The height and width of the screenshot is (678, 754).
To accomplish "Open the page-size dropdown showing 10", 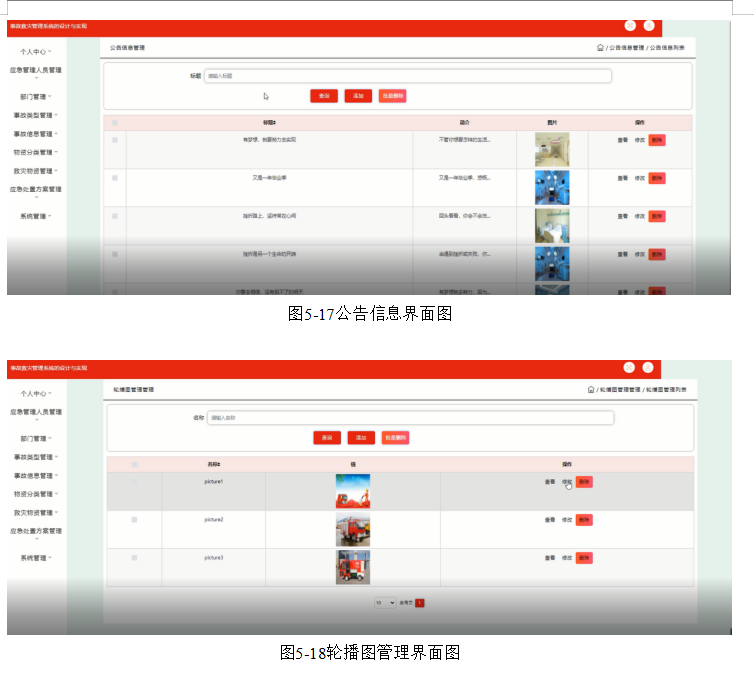I will (385, 603).
